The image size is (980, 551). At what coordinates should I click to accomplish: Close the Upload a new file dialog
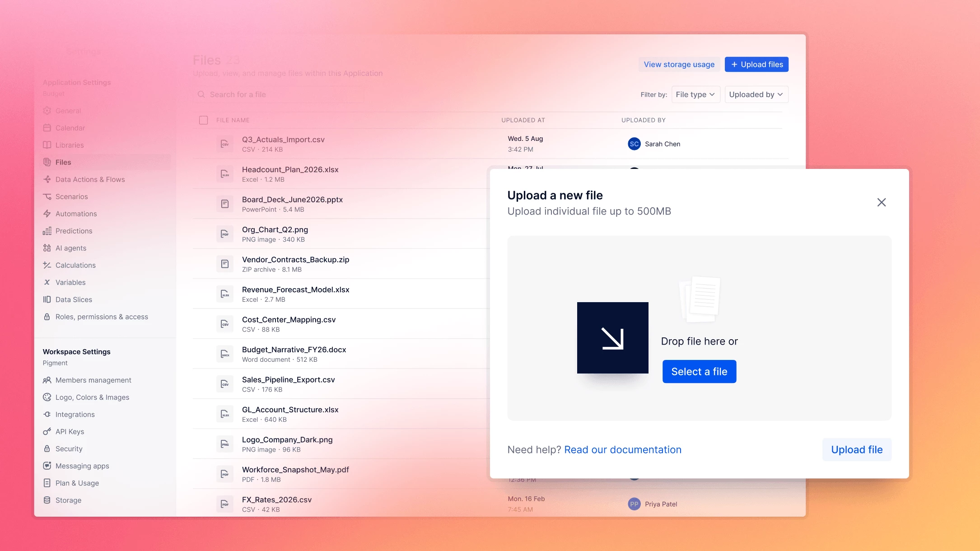(x=882, y=202)
